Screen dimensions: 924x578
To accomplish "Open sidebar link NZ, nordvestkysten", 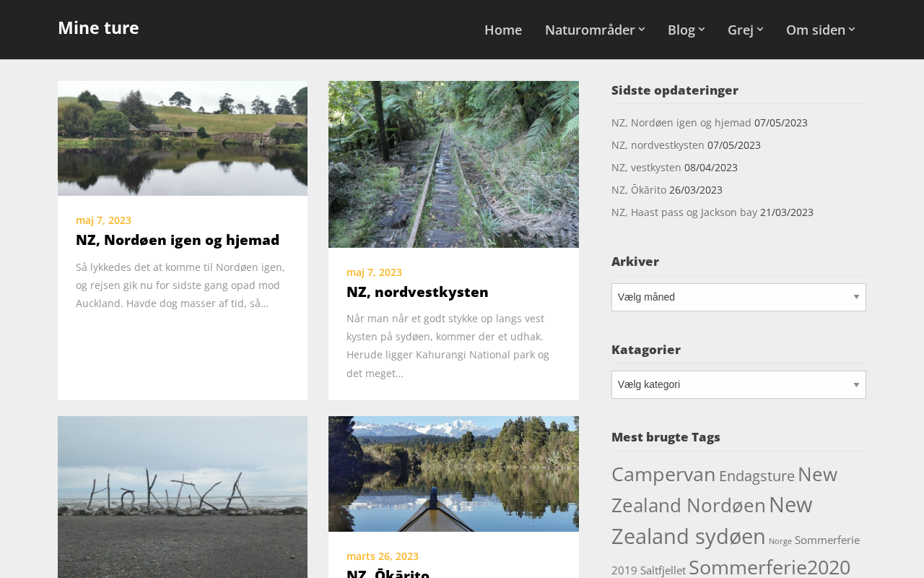I will (658, 145).
